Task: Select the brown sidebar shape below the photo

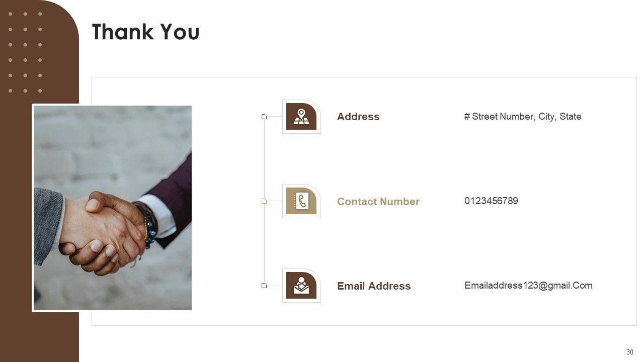Action: [x=39, y=337]
